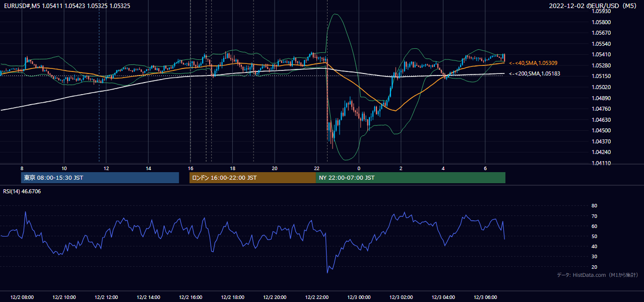The height and width of the screenshot is (302, 644).
Task: Click the 12/2 20:00 date label
Action: 274,297
